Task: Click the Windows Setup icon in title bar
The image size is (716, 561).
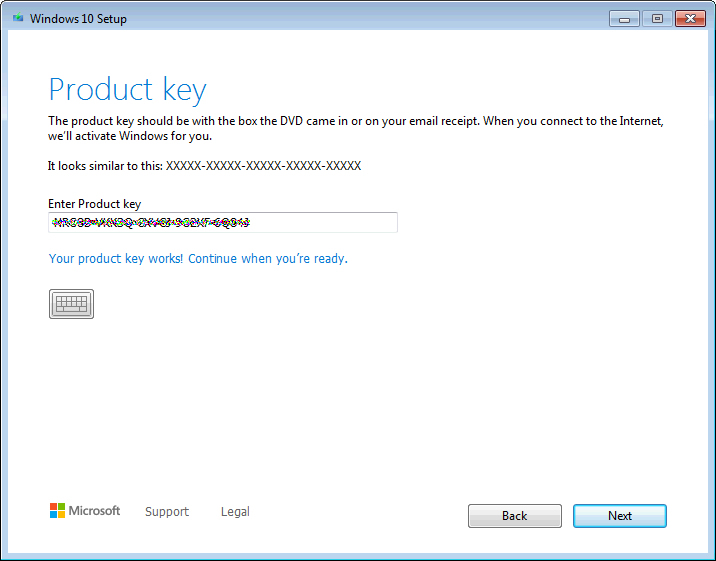Action: pyautogui.click(x=18, y=18)
